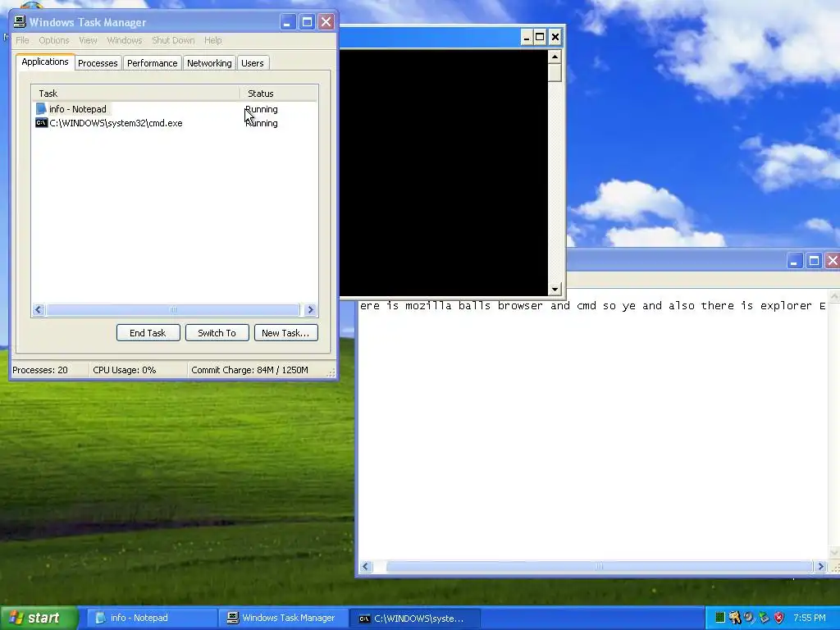Open the Options menu in Task Manager
Screen dimensions: 840x630
point(53,40)
